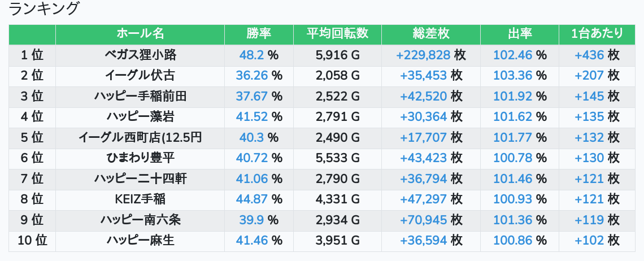Open ひまわり豊平 hall entry
Screen dimensions: 644x261
tap(140, 158)
